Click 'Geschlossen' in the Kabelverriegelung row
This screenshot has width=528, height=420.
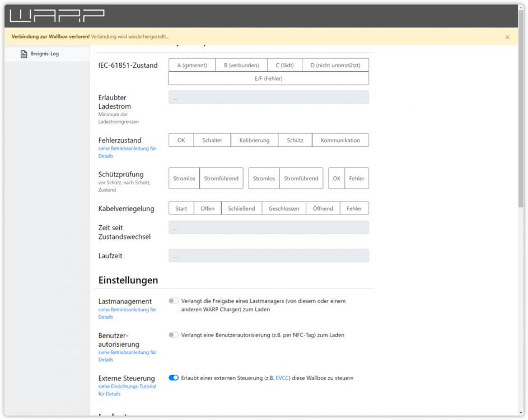[283, 208]
